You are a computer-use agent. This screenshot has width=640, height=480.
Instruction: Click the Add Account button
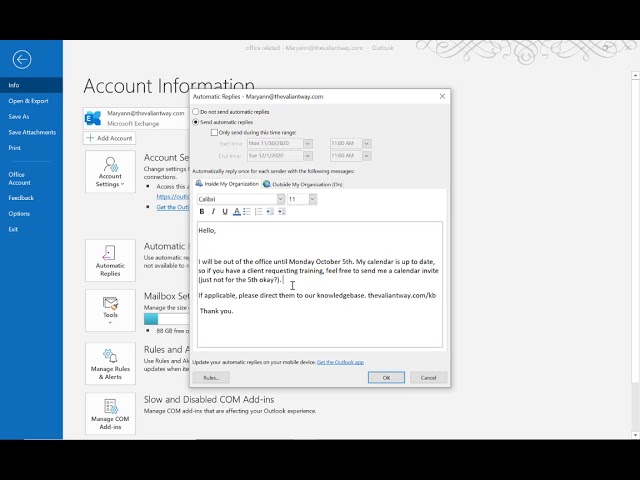point(110,138)
